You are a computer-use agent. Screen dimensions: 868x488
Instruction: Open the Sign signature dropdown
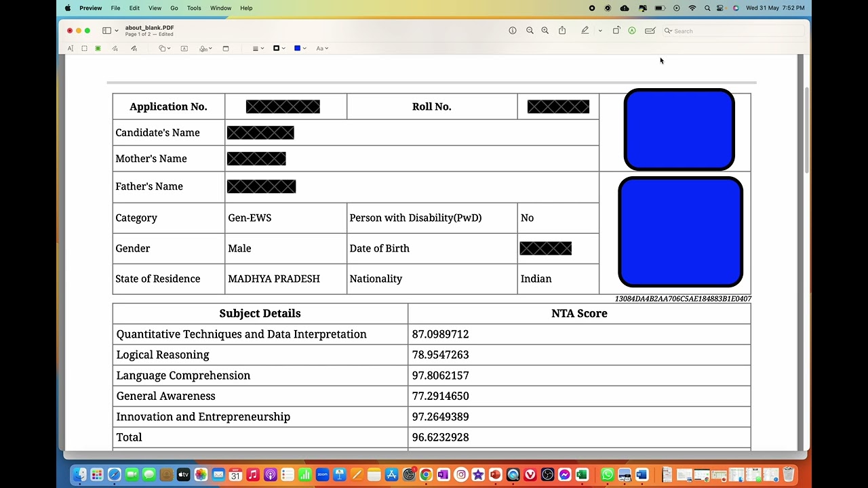pyautogui.click(x=205, y=48)
